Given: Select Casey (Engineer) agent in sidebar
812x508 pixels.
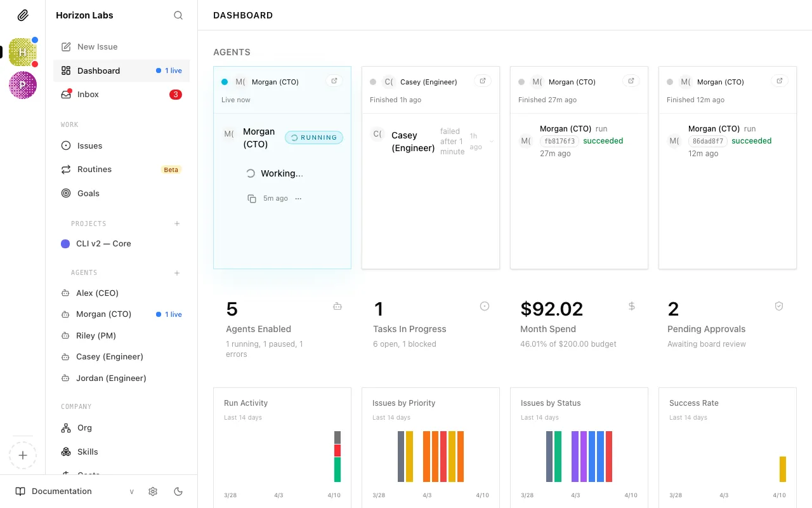Looking at the screenshot, I should click(x=121, y=357).
